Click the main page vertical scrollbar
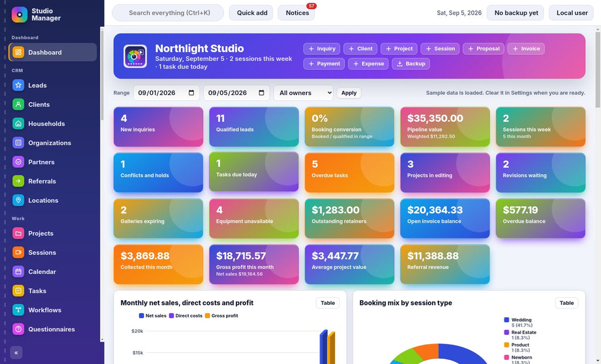This screenshot has height=364, width=601. (x=598, y=69)
